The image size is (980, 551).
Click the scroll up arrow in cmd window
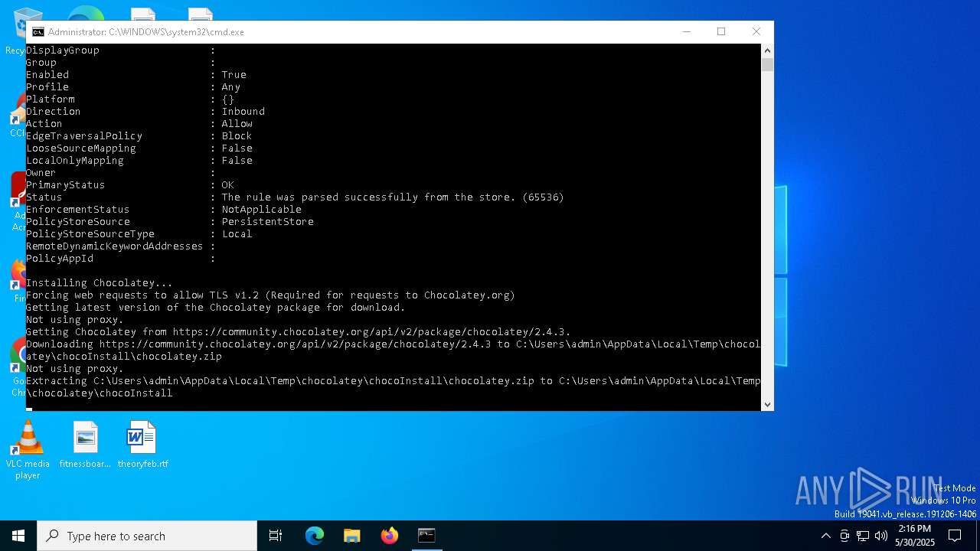click(x=767, y=50)
